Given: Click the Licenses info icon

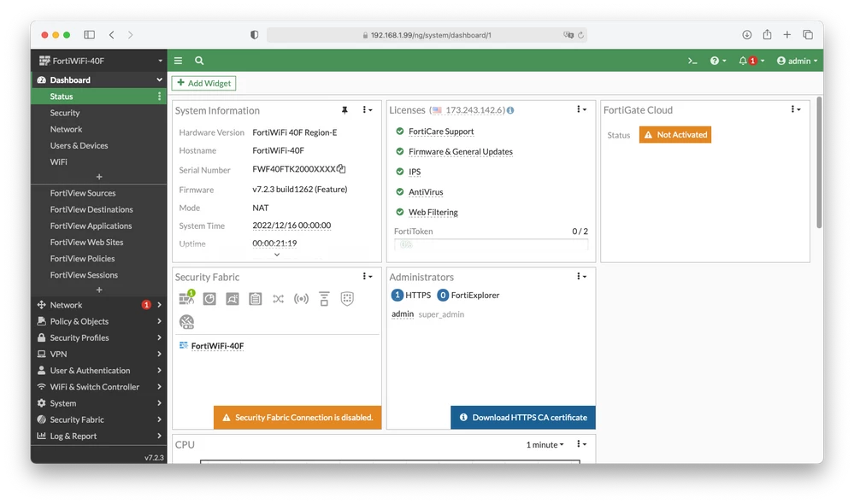Looking at the screenshot, I should [510, 110].
